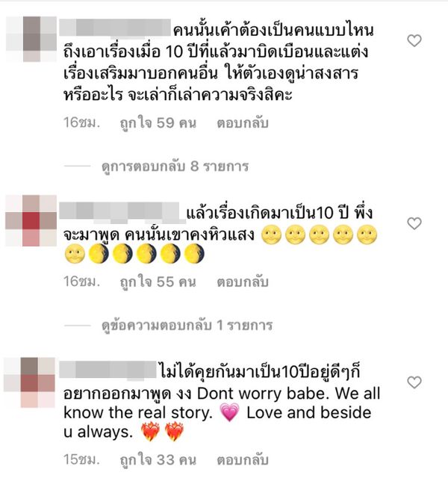
Task: Open the third commenter's blurred username
Action: [108, 369]
